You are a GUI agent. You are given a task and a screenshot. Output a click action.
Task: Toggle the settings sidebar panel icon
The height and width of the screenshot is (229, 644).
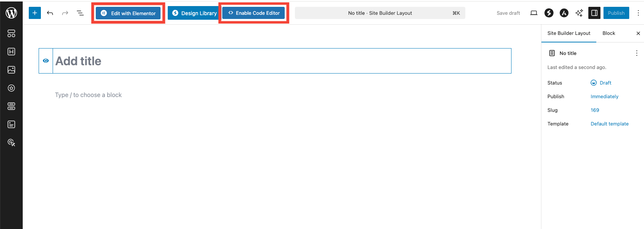(x=594, y=13)
